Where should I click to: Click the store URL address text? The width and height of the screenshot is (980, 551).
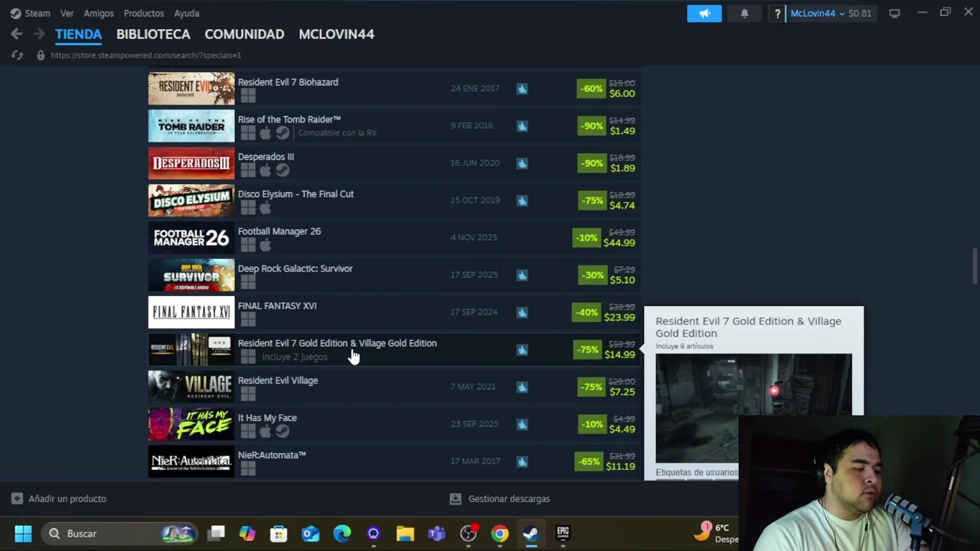click(x=145, y=55)
